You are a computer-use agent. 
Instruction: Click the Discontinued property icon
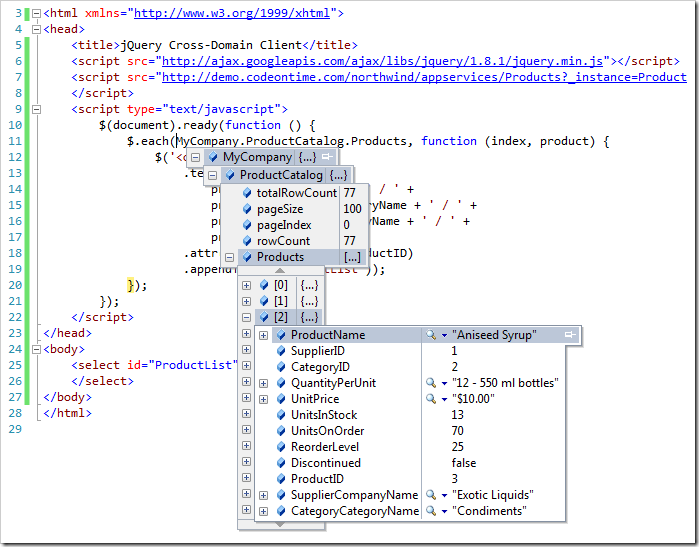pos(281,463)
